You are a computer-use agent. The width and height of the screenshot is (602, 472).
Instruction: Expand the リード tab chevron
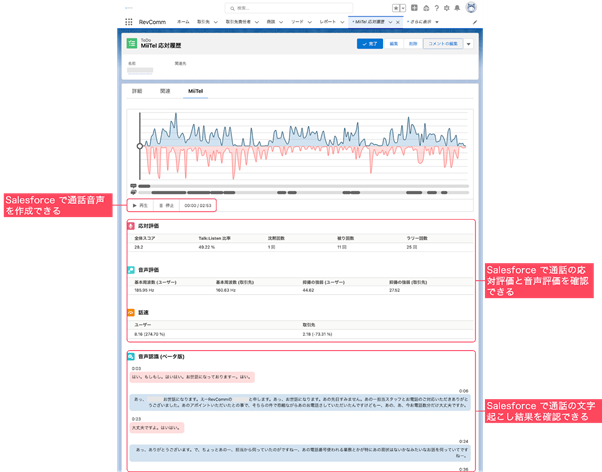point(309,22)
